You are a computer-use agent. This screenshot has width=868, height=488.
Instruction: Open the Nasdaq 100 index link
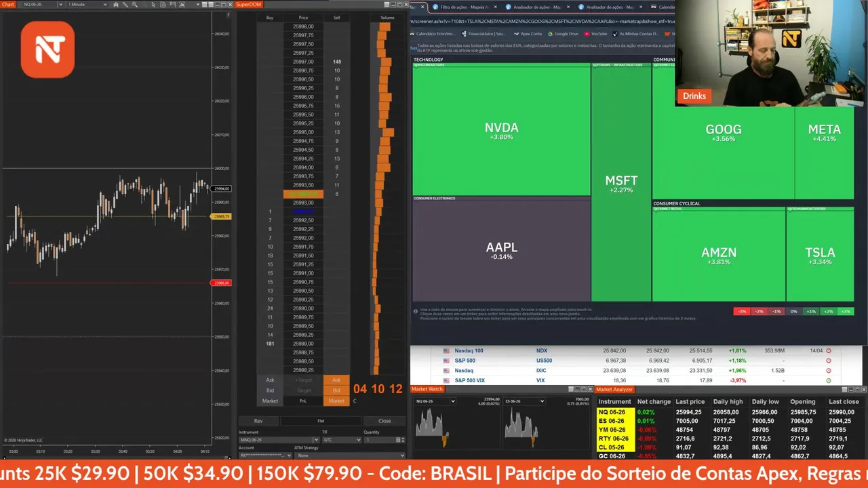[469, 350]
